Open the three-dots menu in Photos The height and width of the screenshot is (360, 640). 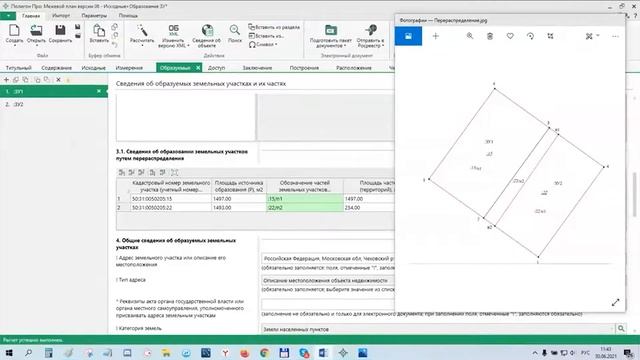tap(616, 36)
